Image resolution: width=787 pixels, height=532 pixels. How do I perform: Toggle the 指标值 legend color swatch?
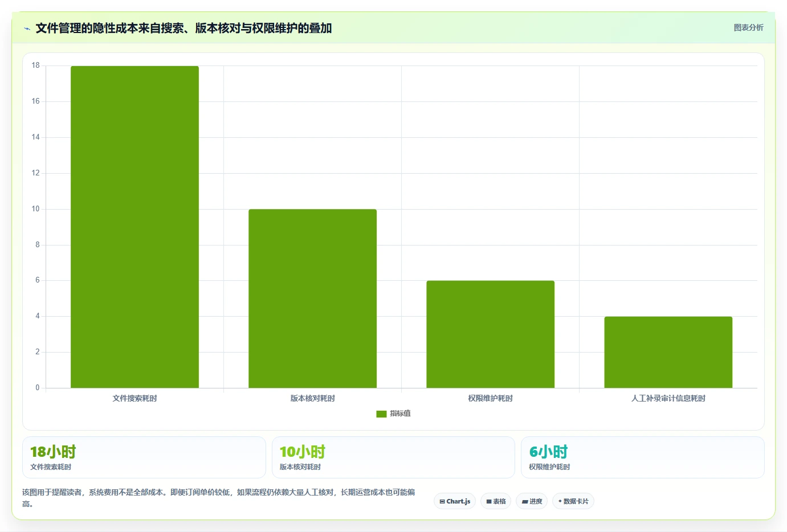click(381, 414)
